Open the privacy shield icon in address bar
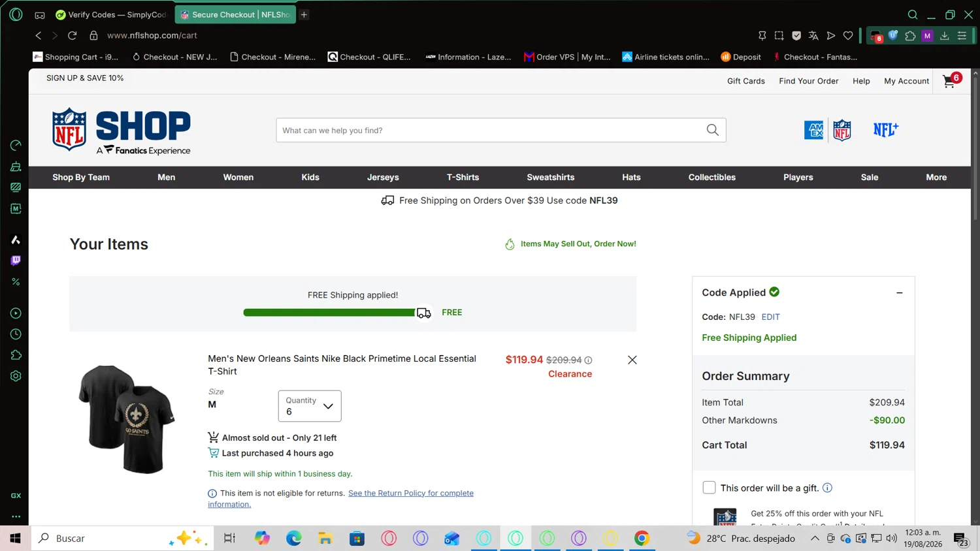Image resolution: width=980 pixels, height=551 pixels. (x=796, y=36)
